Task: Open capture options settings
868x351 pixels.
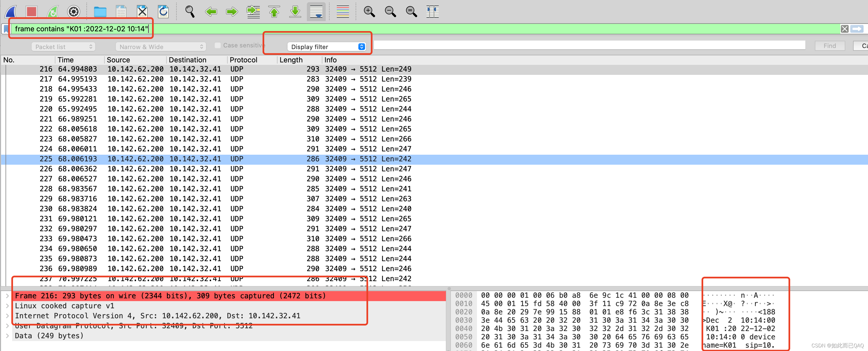Action: (x=73, y=11)
